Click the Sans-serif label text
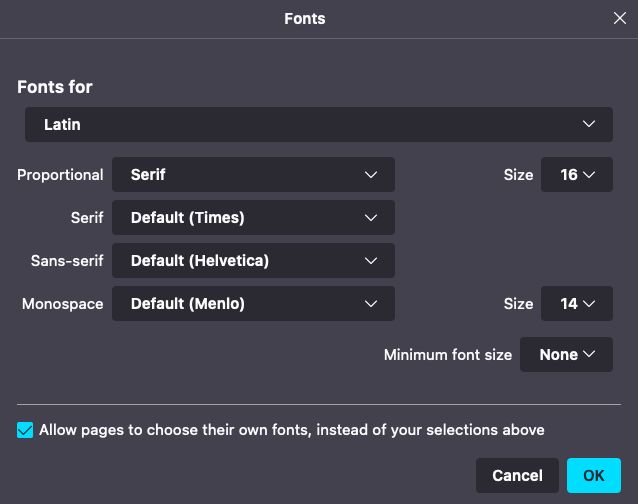Image resolution: width=638 pixels, height=504 pixels. tap(67, 261)
